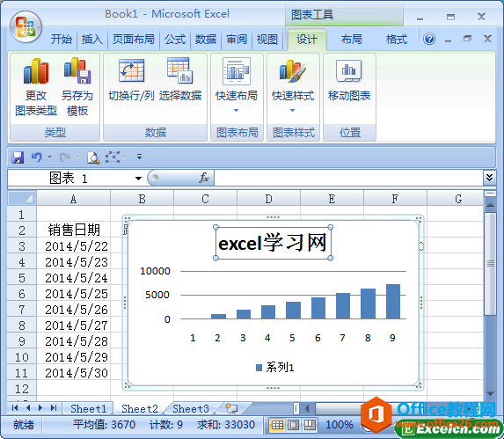This screenshot has height=439, width=504.
Task: Click 平均值: 3670 in status bar
Action: coord(104,425)
